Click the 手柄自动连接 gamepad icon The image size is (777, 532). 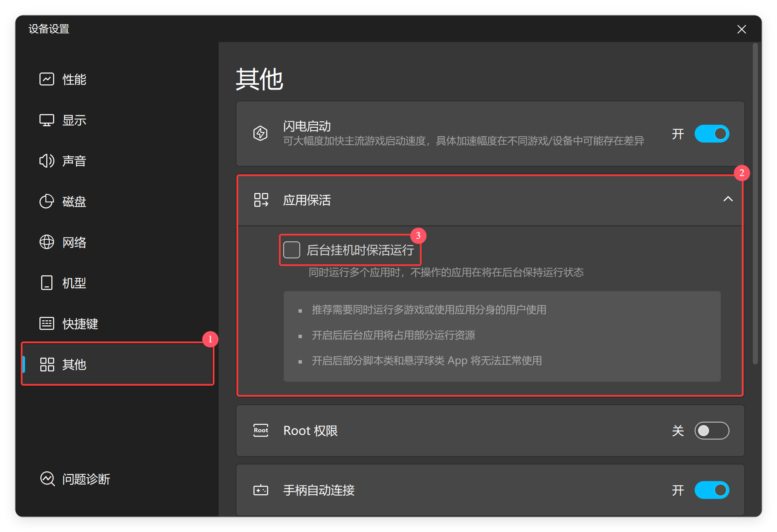tap(261, 490)
